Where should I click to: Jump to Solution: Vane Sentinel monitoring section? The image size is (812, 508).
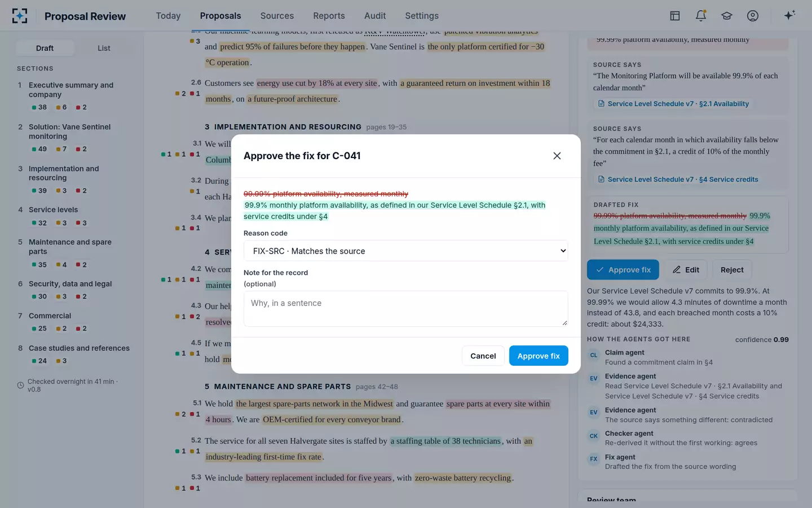click(74, 138)
